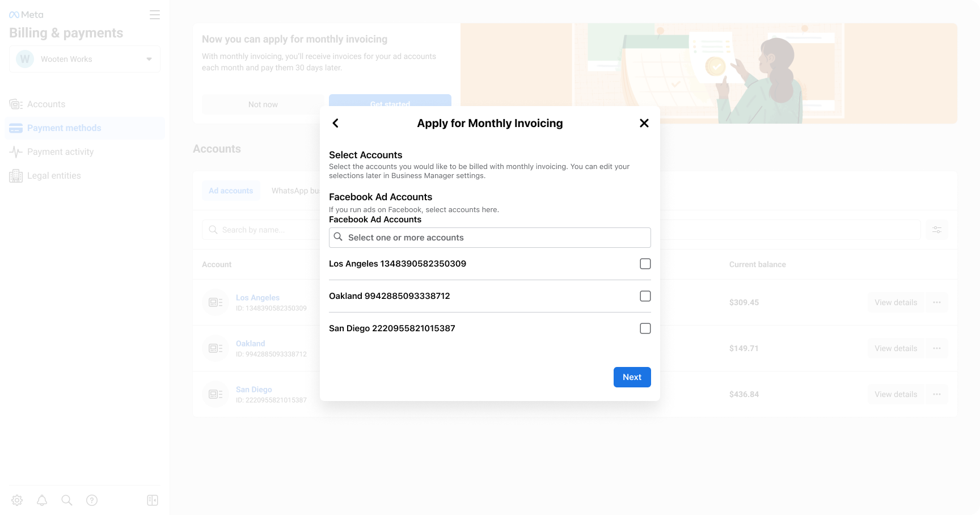Close the Apply for Monthly Invoicing dialog
Screen dimensions: 980x515
coord(644,123)
